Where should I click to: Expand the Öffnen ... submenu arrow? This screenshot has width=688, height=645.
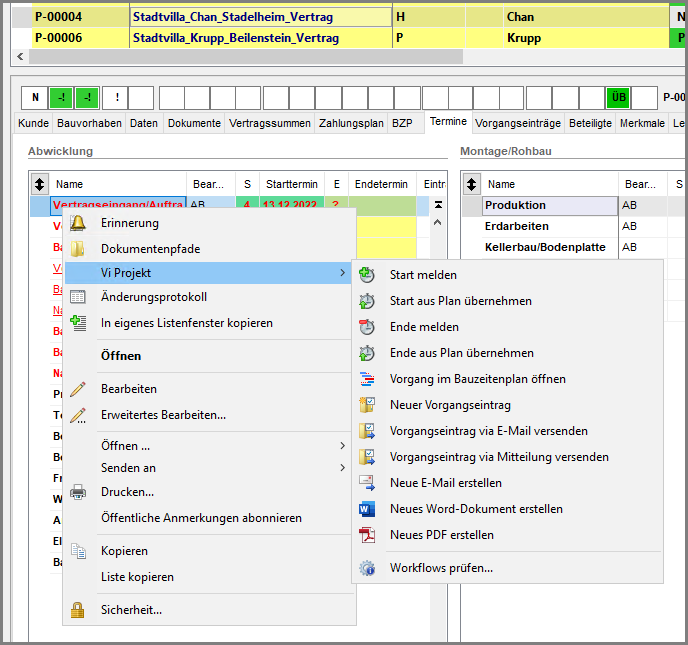click(342, 446)
